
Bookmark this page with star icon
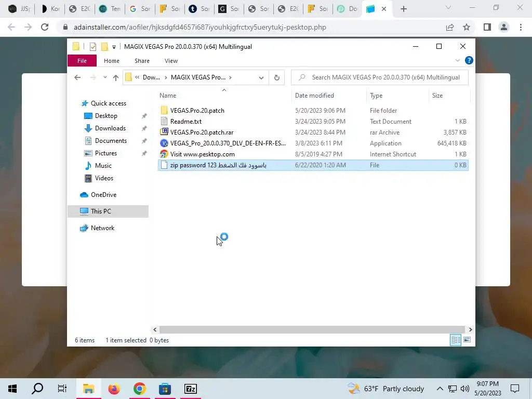[467, 27]
